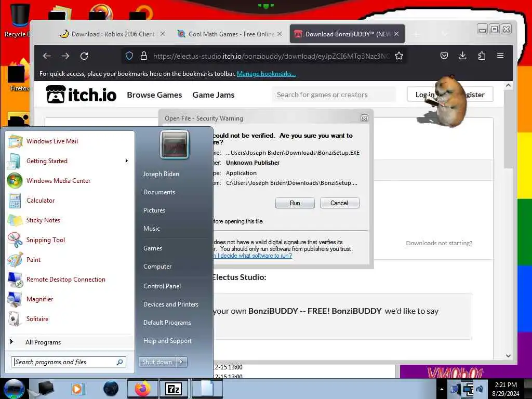Click the page vertical scrollbar down arrow
This screenshot has width=532, height=399.
[x=508, y=356]
